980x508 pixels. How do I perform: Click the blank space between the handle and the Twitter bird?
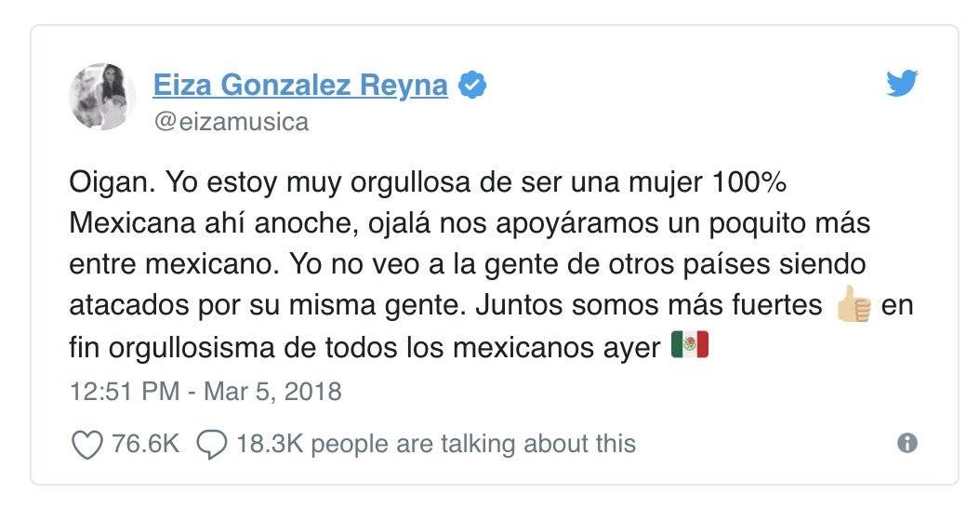point(597,121)
